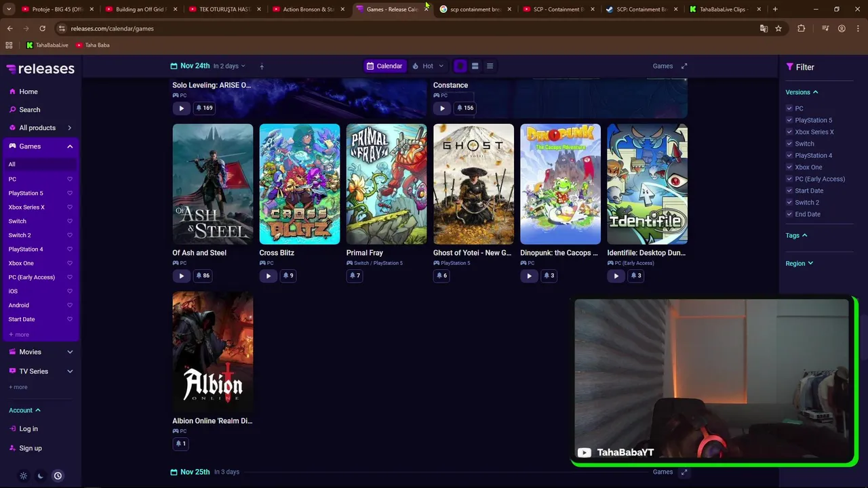Collapse the Versions filter section
Screen dimensions: 868x488
802,92
